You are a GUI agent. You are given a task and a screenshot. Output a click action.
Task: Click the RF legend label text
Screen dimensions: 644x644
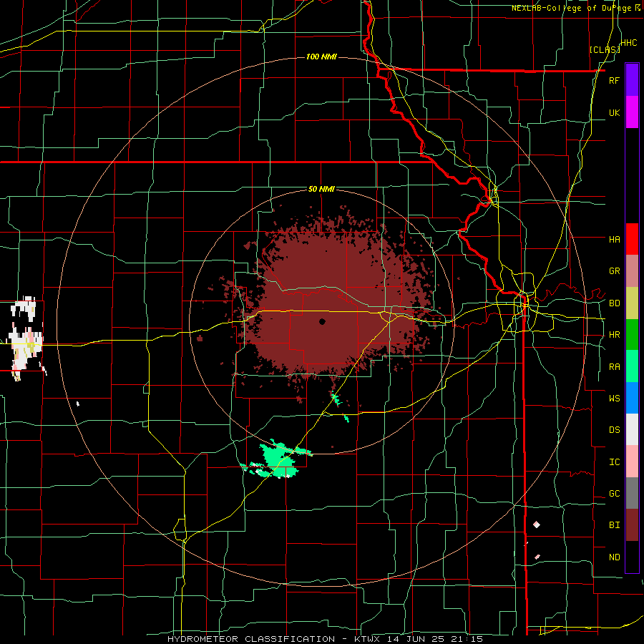click(x=614, y=80)
